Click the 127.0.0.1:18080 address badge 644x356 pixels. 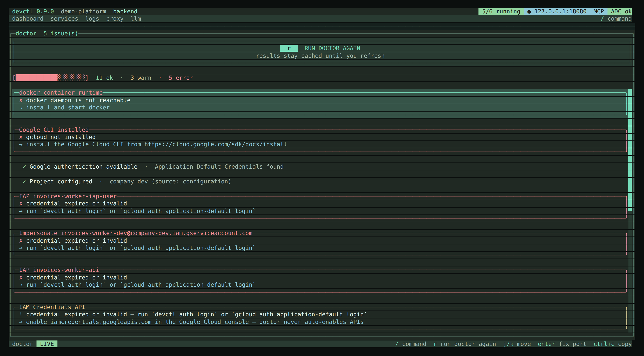[557, 12]
